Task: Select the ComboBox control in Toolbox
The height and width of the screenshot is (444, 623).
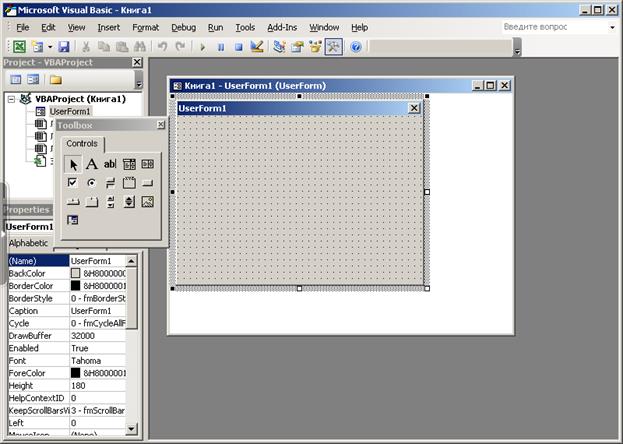Action: coord(129,164)
